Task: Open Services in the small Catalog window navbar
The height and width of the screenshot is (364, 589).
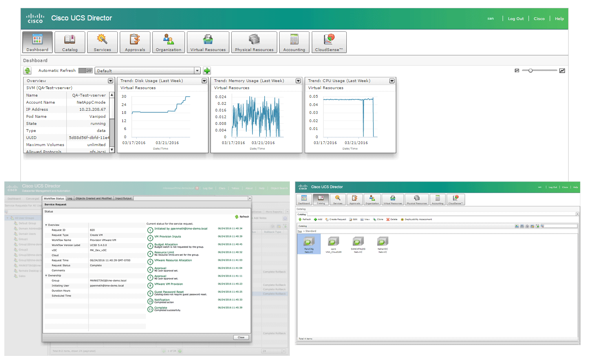Action: tap(338, 199)
